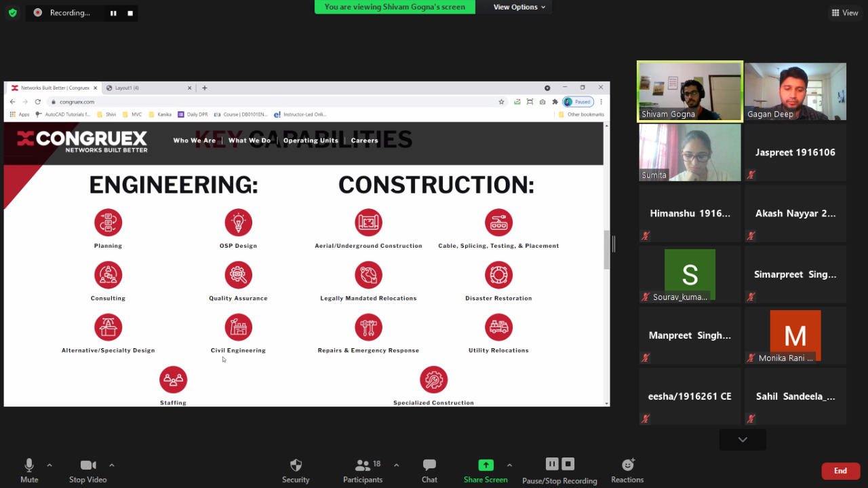Stop recording in the top Recording indicator
This screenshot has height=488, width=868.
(130, 13)
